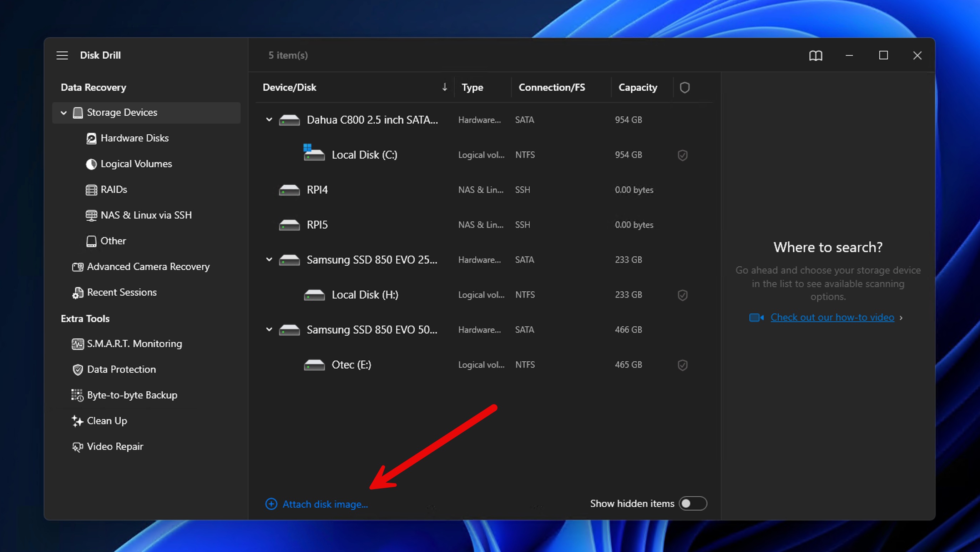Click the Video Repair icon
The image size is (980, 552).
point(77,447)
